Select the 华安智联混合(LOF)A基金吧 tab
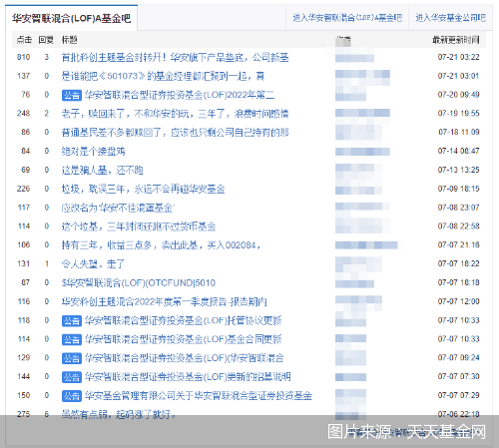 pos(71,18)
